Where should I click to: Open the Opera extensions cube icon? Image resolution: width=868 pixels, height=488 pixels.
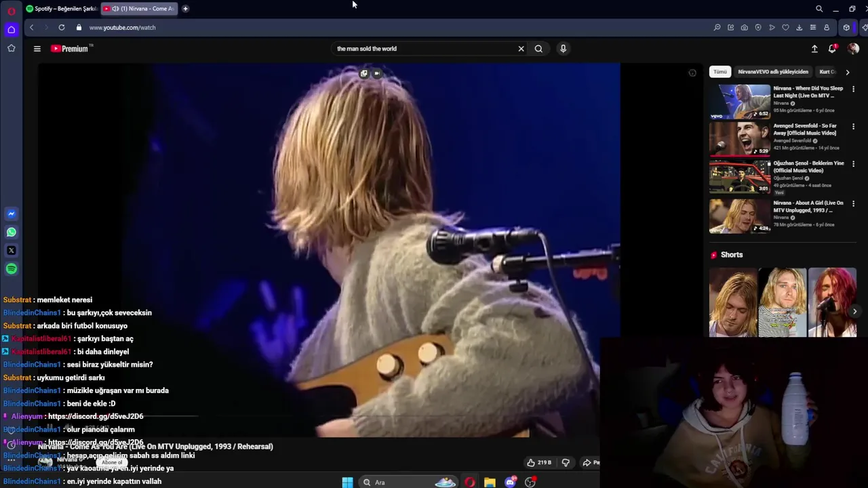[x=846, y=28]
